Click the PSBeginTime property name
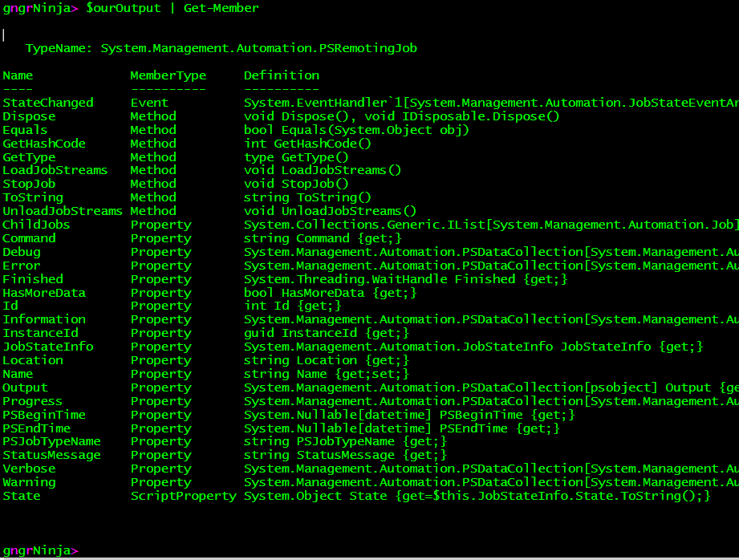The width and height of the screenshot is (739, 560). [44, 415]
